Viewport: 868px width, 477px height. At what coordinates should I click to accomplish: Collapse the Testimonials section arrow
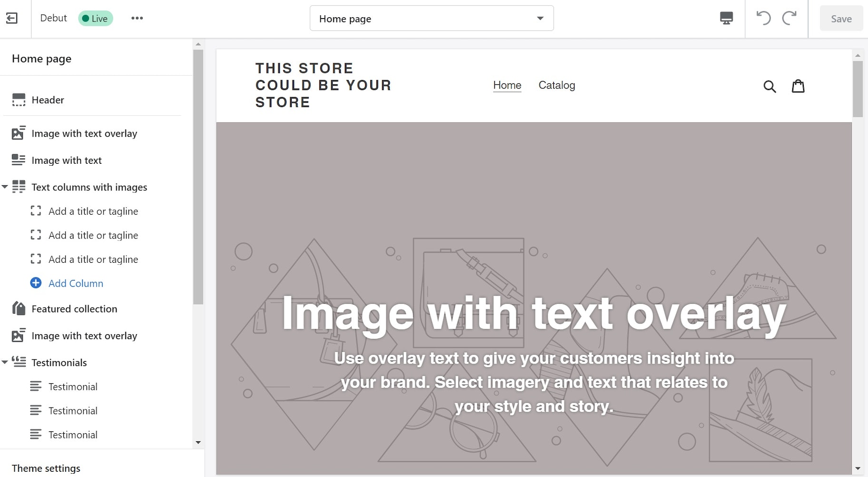pos(5,362)
